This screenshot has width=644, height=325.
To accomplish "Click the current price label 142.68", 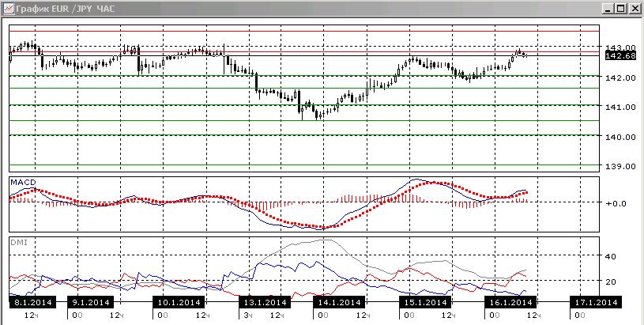I will click(620, 55).
